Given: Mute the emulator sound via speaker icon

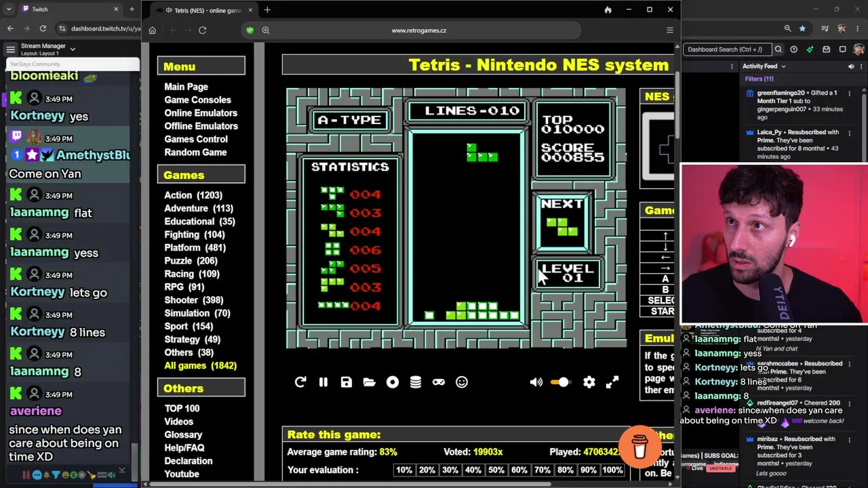Looking at the screenshot, I should 536,382.
